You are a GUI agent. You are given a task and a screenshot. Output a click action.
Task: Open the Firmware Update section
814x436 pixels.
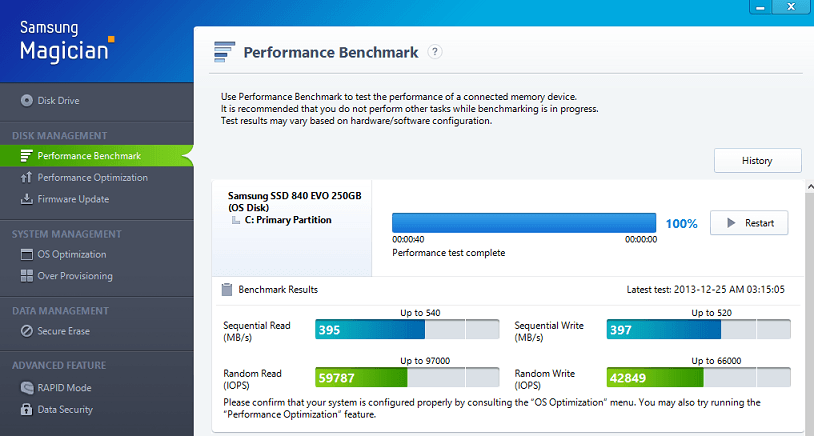pos(73,199)
